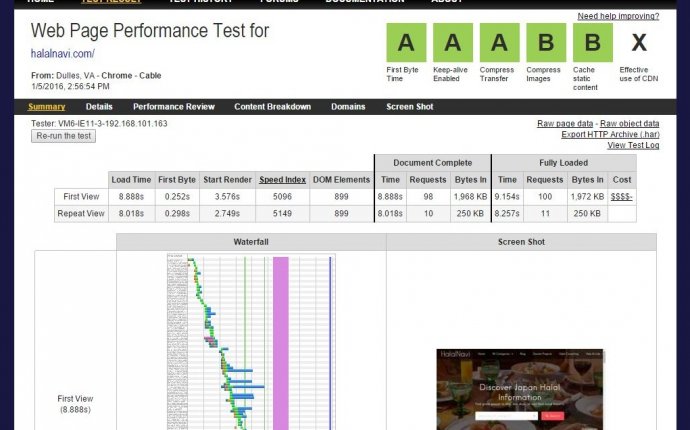The image size is (690, 430).
Task: Open the First Byte Time grade A box
Action: 406,43
